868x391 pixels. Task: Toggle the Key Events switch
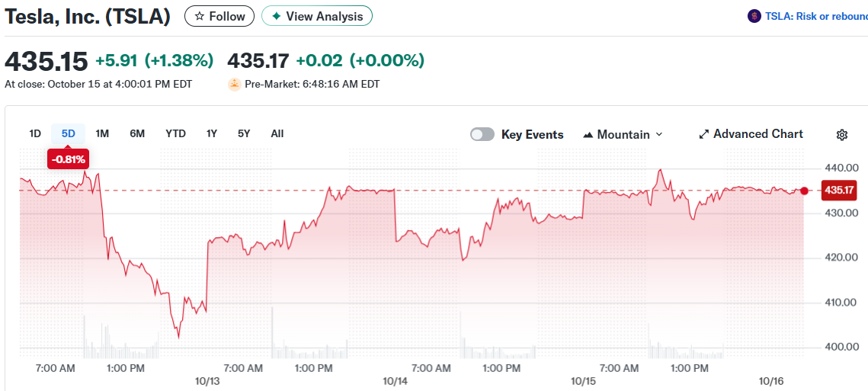pos(482,134)
